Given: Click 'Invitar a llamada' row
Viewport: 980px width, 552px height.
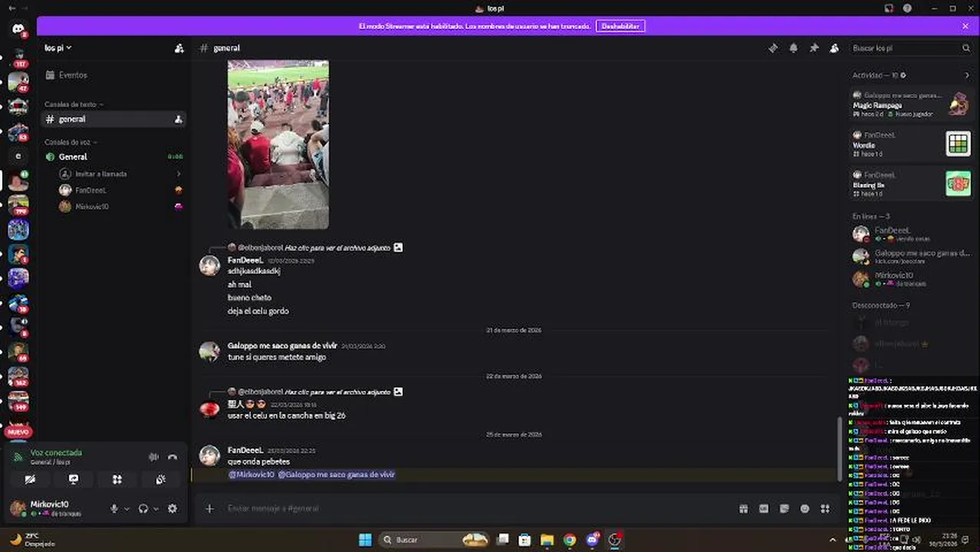Looking at the screenshot, I should [x=121, y=174].
